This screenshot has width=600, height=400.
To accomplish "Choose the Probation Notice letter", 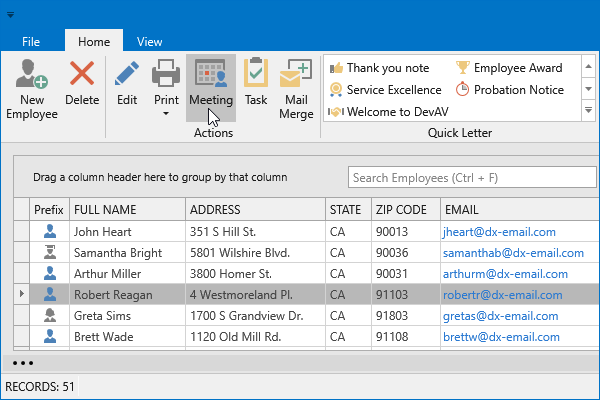I will (510, 90).
